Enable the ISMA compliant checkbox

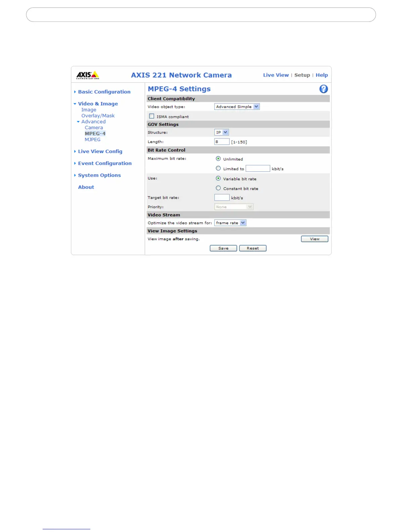152,116
